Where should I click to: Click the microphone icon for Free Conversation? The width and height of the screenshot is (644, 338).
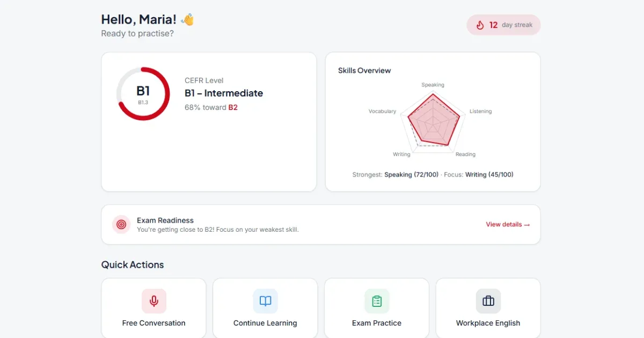point(154,301)
